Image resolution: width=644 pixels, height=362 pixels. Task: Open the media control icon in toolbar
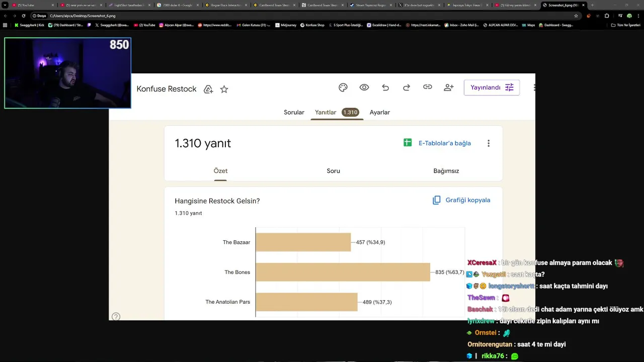(620, 16)
